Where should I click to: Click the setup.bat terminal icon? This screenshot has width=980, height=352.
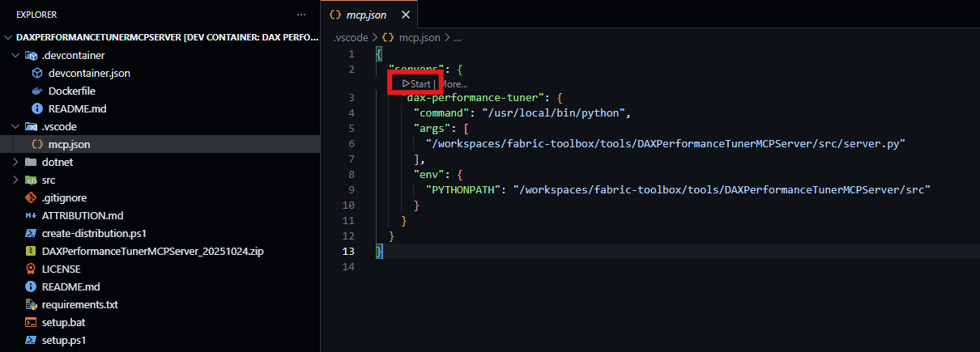click(31, 322)
